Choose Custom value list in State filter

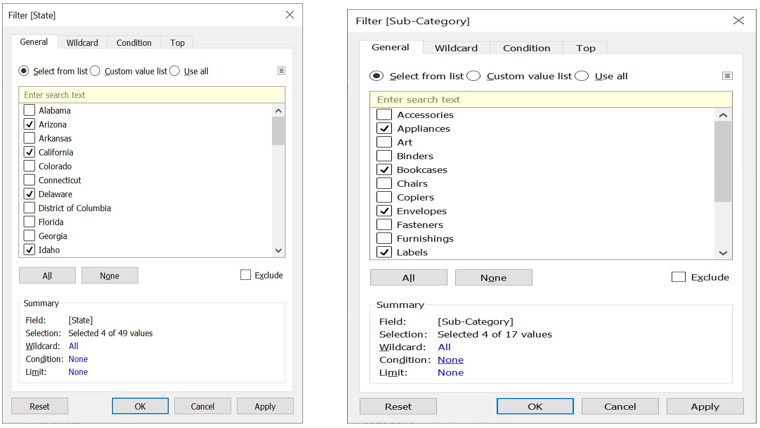(95, 71)
